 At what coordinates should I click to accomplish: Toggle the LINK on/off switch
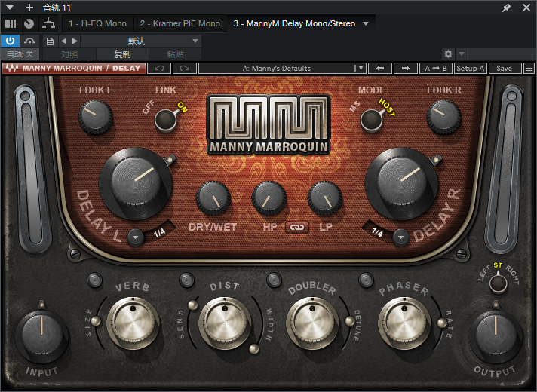click(x=165, y=120)
